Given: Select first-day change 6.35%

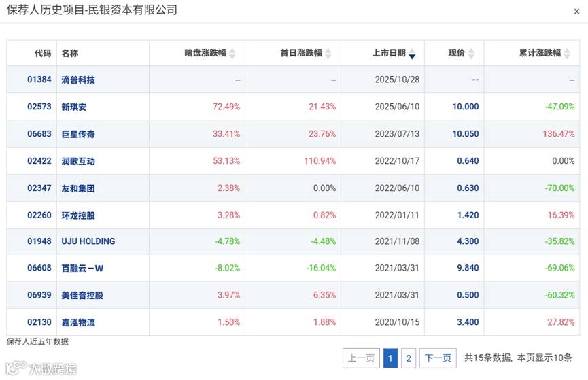Looking at the screenshot, I should [x=325, y=295].
